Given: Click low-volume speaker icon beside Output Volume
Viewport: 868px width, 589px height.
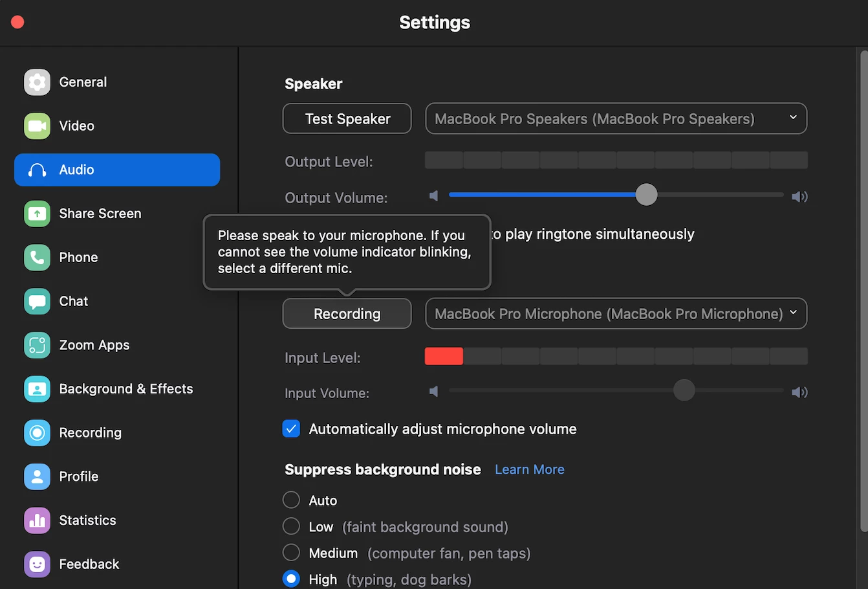Looking at the screenshot, I should point(434,195).
